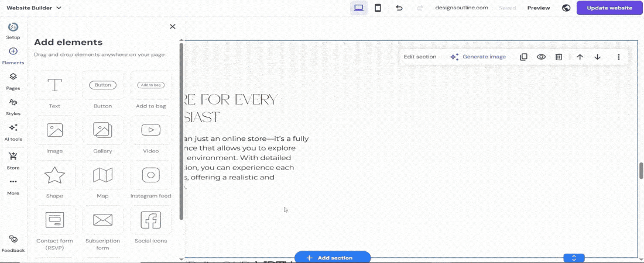Open the Styles sidebar panel
This screenshot has height=263, width=644.
[x=13, y=107]
